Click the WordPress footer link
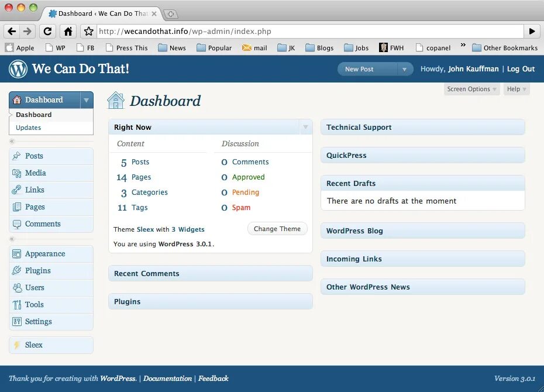Viewport: 544px width, 392px height. pos(118,379)
